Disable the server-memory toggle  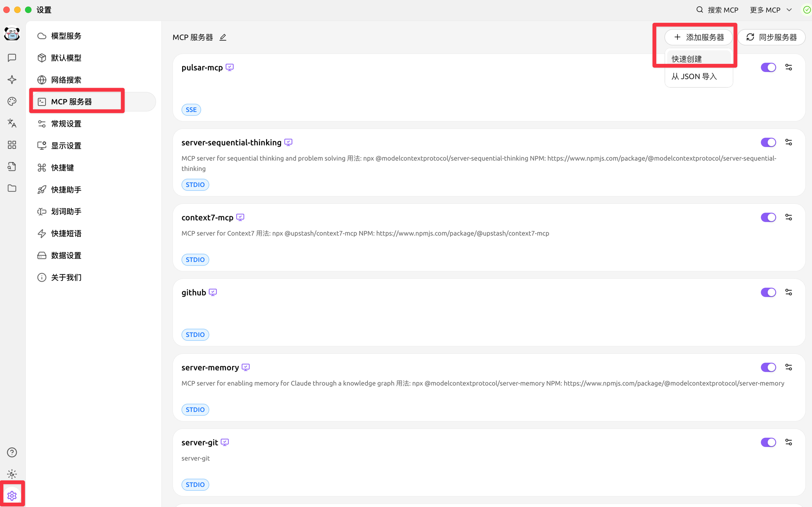768,367
